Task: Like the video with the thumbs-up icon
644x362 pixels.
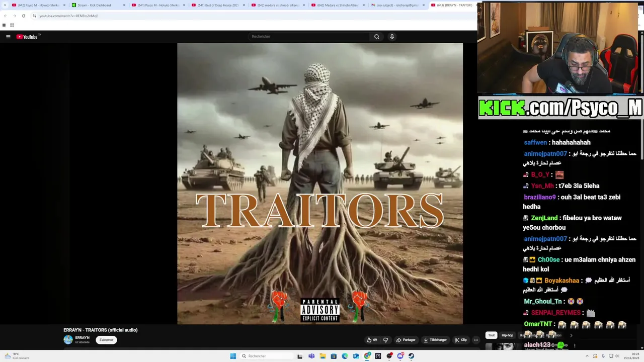Action: click(372, 340)
